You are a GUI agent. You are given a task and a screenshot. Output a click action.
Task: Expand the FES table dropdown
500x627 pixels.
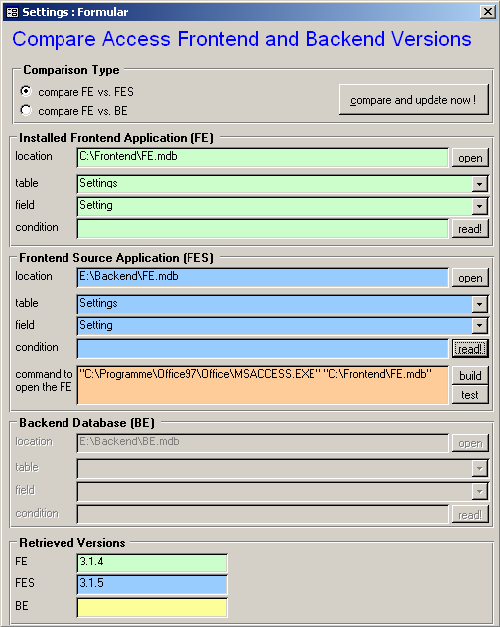click(x=479, y=304)
